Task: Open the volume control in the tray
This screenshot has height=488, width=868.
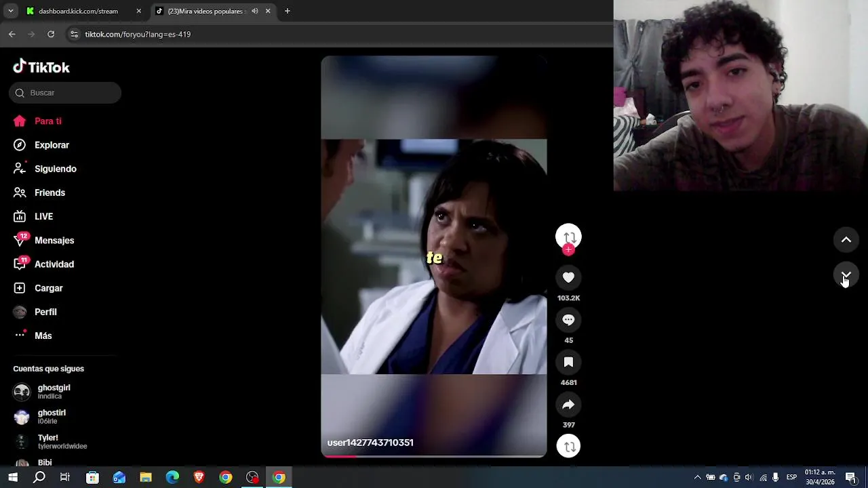Action: (749, 477)
